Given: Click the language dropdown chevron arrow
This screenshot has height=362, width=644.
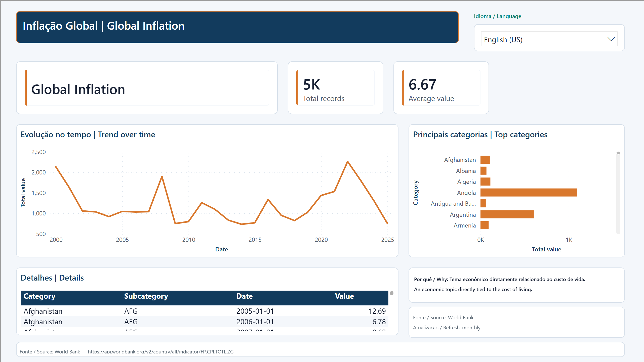Looking at the screenshot, I should [x=611, y=39].
